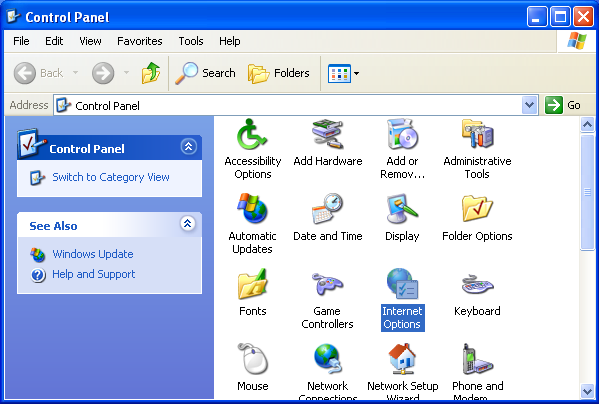Image resolution: width=599 pixels, height=404 pixels.
Task: Open the Forward history dropdown arrow
Action: 126,73
